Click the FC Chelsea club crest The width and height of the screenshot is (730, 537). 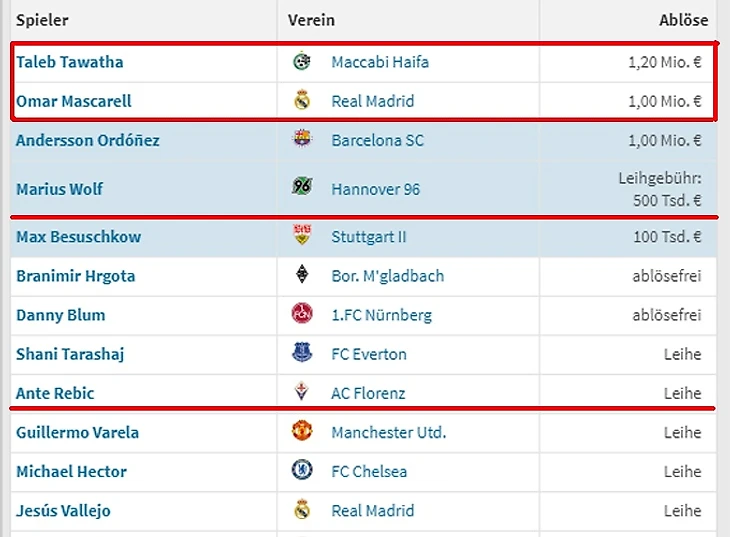point(302,471)
